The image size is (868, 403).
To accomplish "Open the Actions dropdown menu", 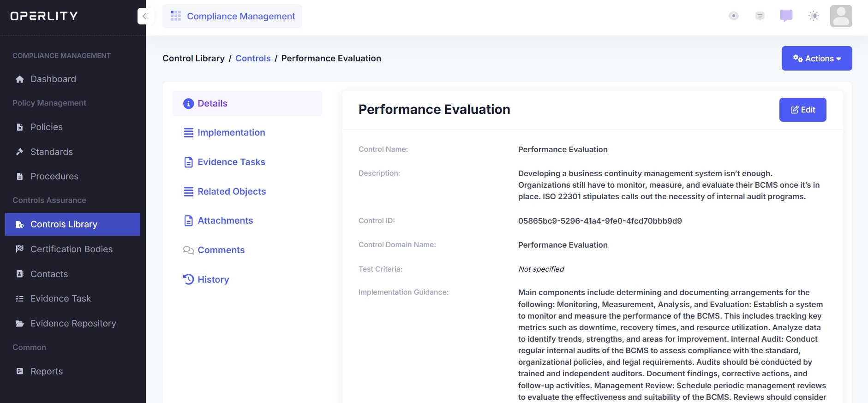I will (816, 59).
